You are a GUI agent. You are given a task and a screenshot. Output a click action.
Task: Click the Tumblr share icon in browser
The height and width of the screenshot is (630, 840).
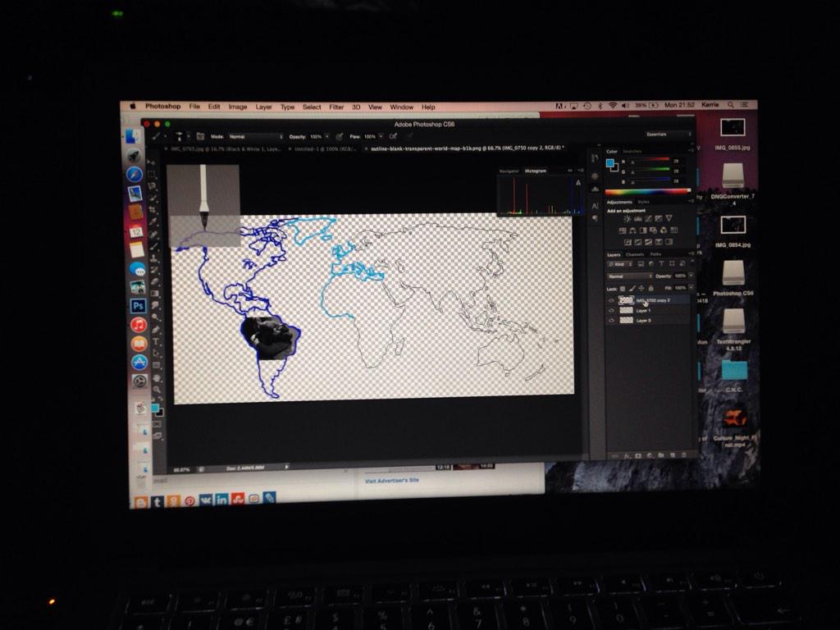157,502
